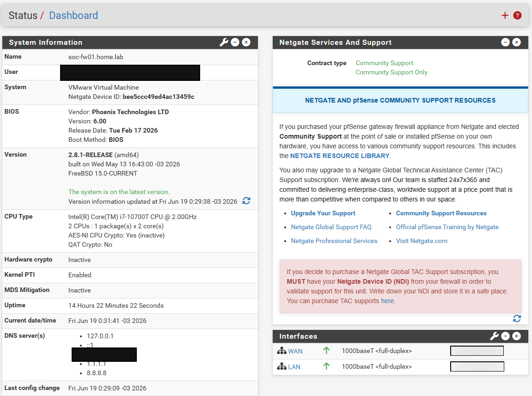
Task: Go to the Dashboard breadcrumb link
Action: click(x=73, y=15)
